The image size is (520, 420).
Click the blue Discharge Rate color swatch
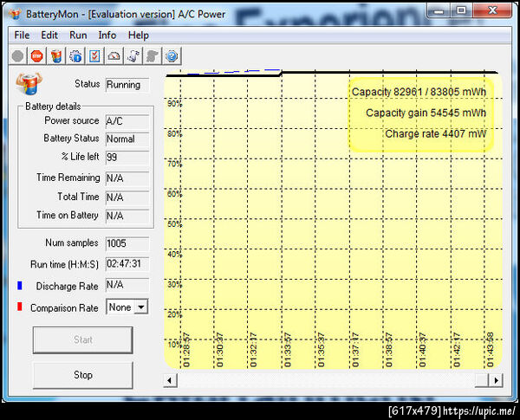click(20, 286)
